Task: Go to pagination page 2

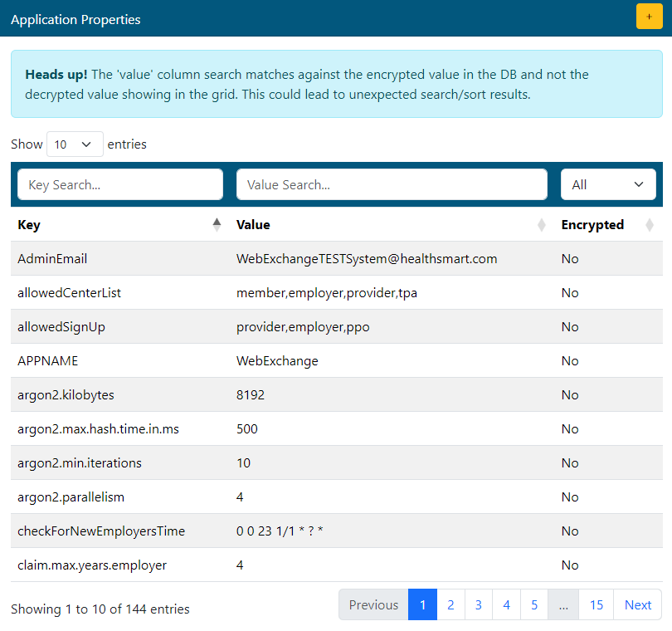Action: click(x=450, y=604)
